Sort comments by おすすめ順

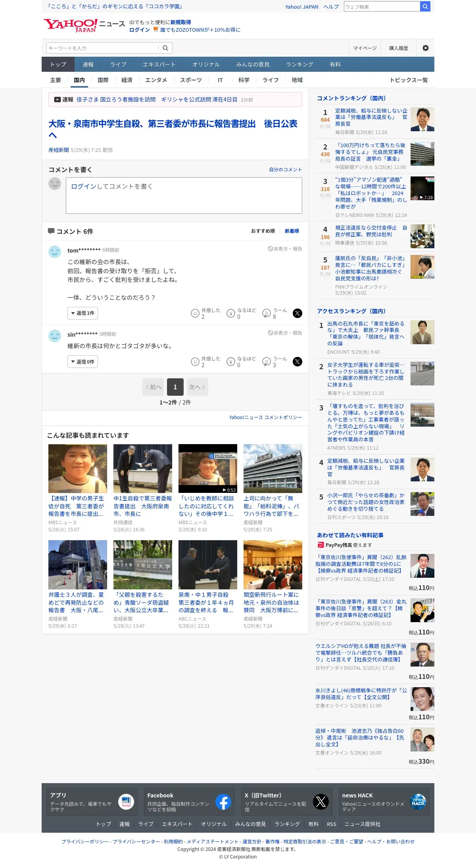(x=263, y=231)
